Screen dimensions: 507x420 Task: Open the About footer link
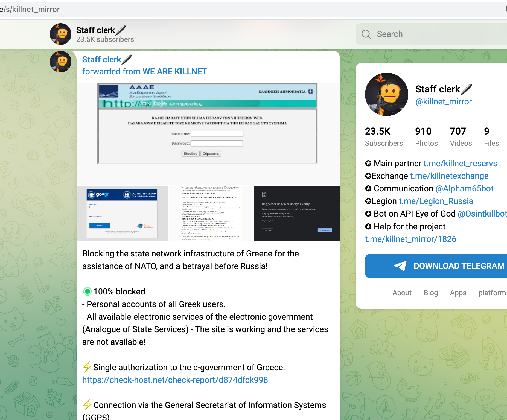(x=402, y=293)
